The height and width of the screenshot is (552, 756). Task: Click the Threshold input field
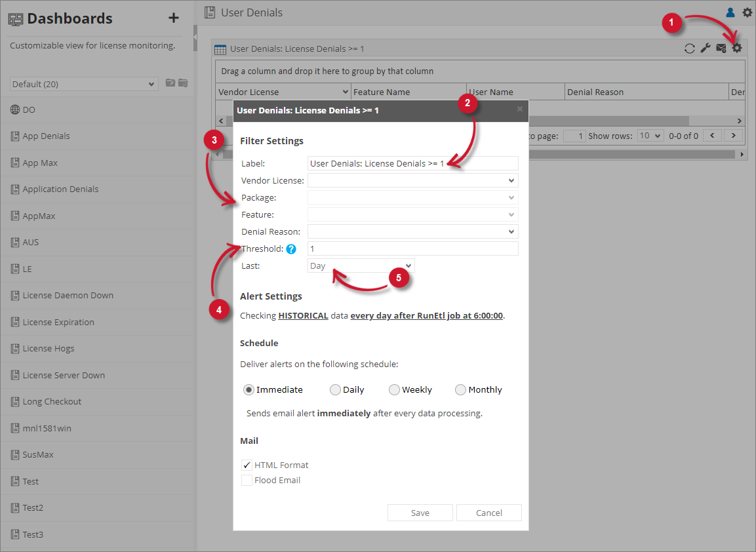point(412,248)
